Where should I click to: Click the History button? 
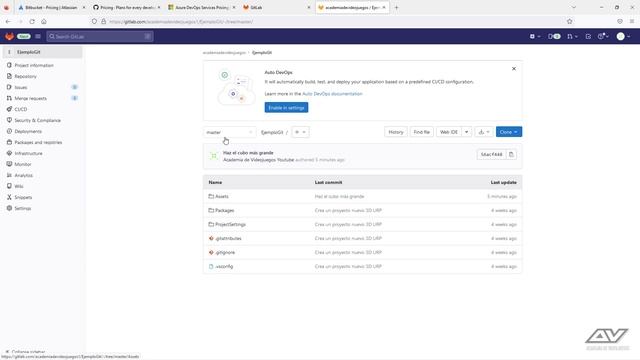[396, 132]
